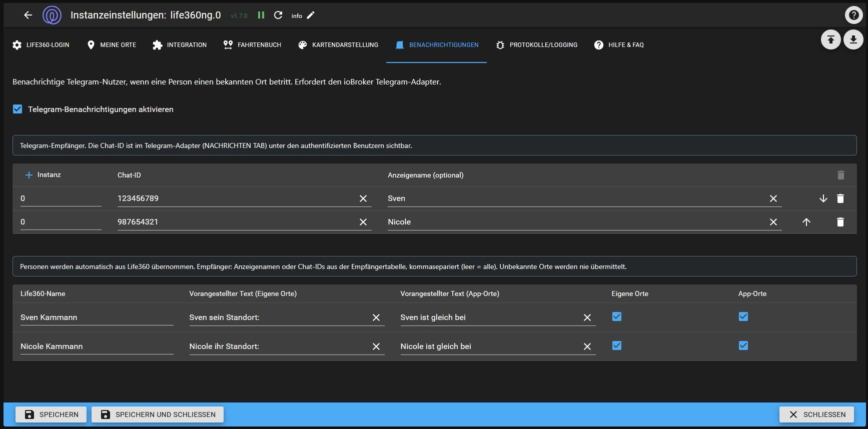Click the SPEICHERN button
868x429 pixels.
click(x=51, y=414)
